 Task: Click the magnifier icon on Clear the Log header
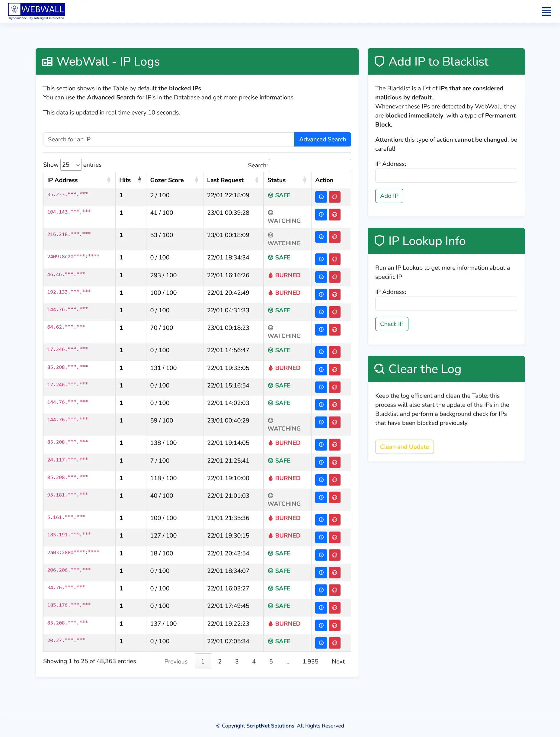379,369
